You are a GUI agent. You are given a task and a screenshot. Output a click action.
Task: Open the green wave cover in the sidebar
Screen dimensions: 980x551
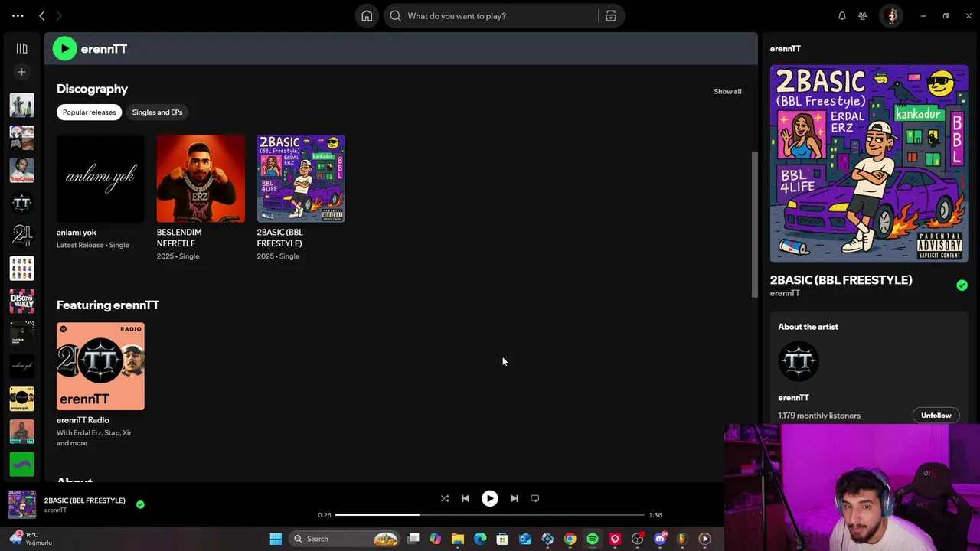[x=21, y=464]
